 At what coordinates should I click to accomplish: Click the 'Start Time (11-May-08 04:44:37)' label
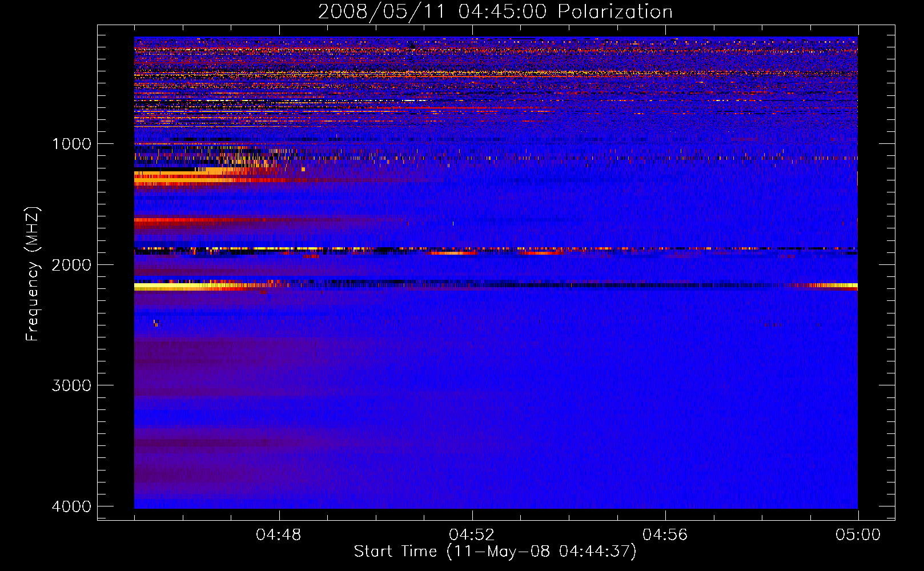coord(495,552)
